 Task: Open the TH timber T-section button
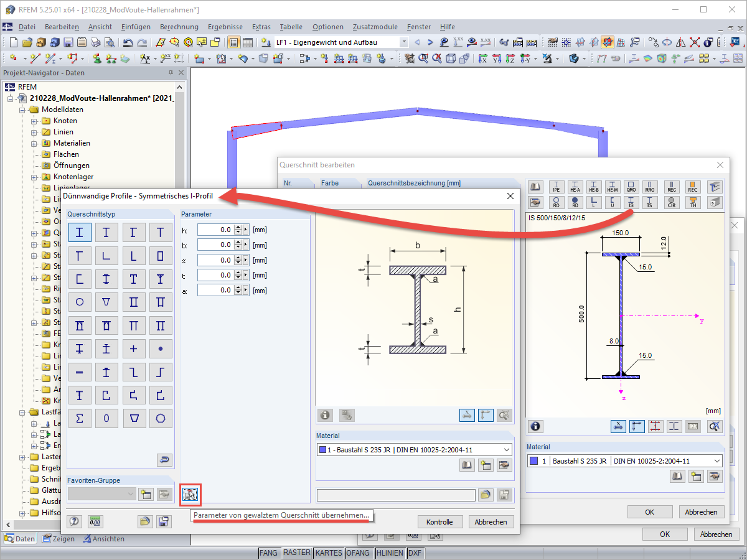pyautogui.click(x=693, y=202)
